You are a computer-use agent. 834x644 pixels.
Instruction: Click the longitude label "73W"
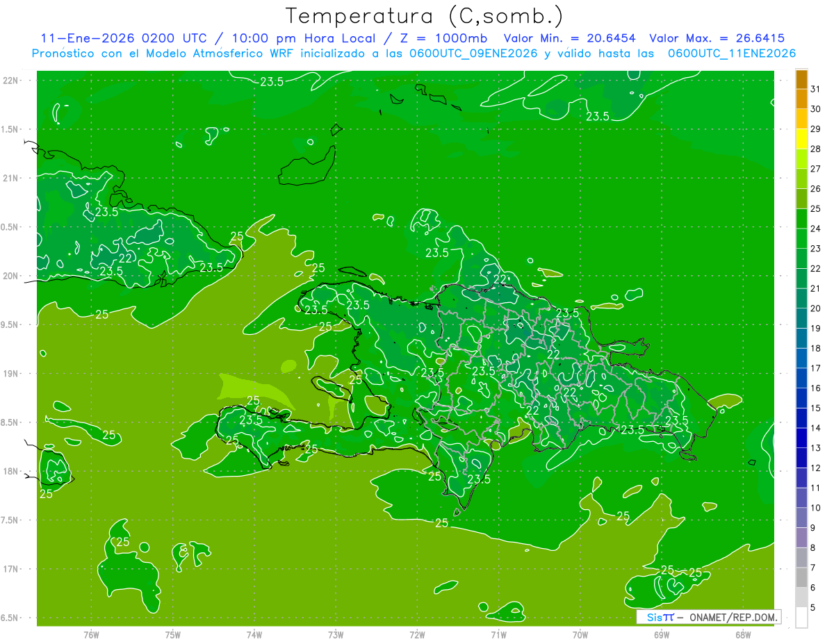point(336,635)
